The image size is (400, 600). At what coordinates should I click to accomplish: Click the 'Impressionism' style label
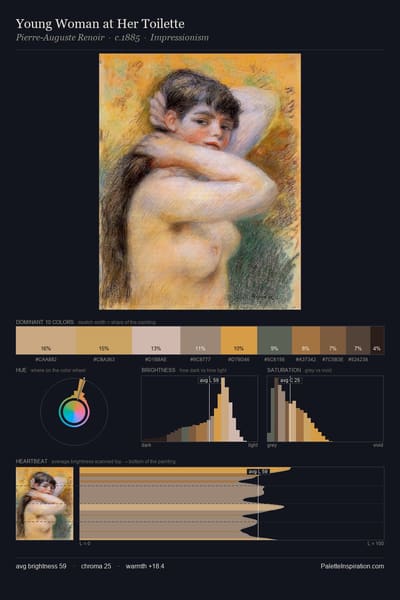[180, 38]
